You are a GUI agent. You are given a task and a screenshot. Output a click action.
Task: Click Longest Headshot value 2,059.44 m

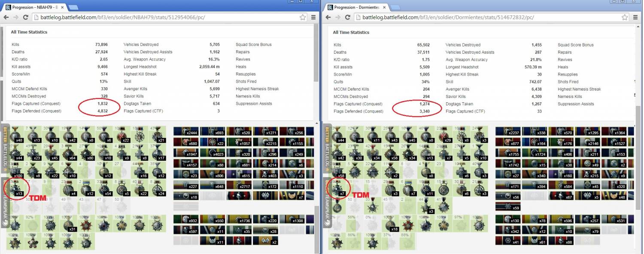[x=210, y=67]
